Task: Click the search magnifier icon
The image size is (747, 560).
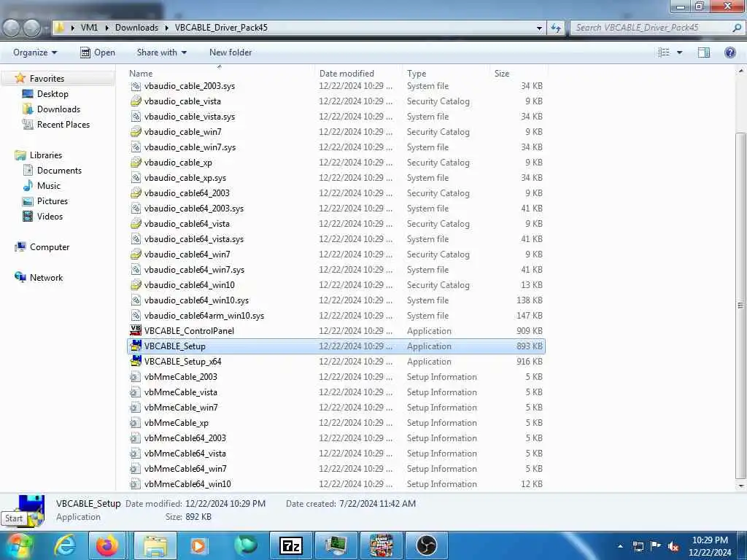Action: [737, 28]
